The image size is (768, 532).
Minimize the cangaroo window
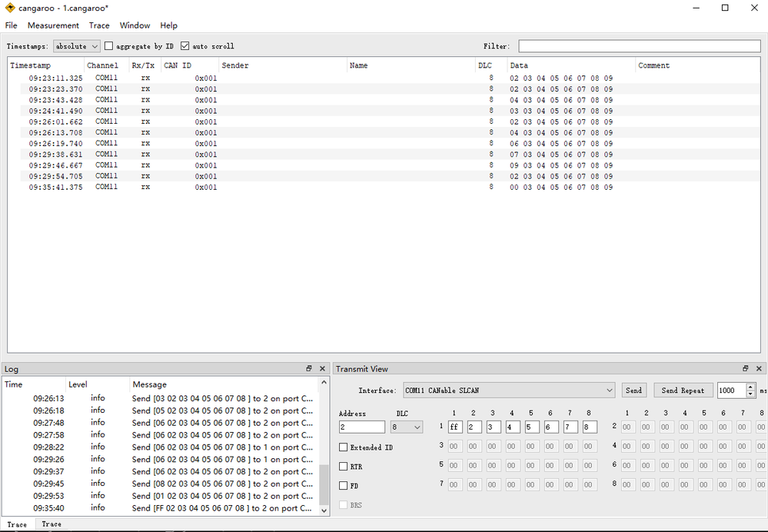pyautogui.click(x=697, y=8)
